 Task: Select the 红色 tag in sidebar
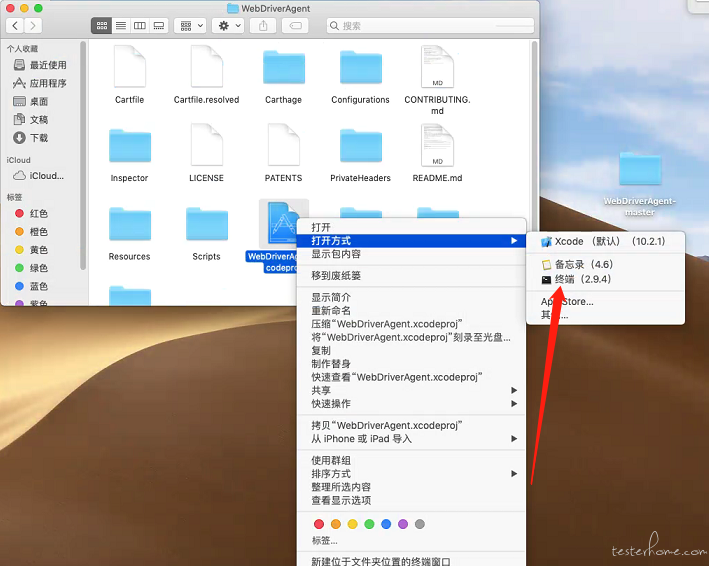32,213
